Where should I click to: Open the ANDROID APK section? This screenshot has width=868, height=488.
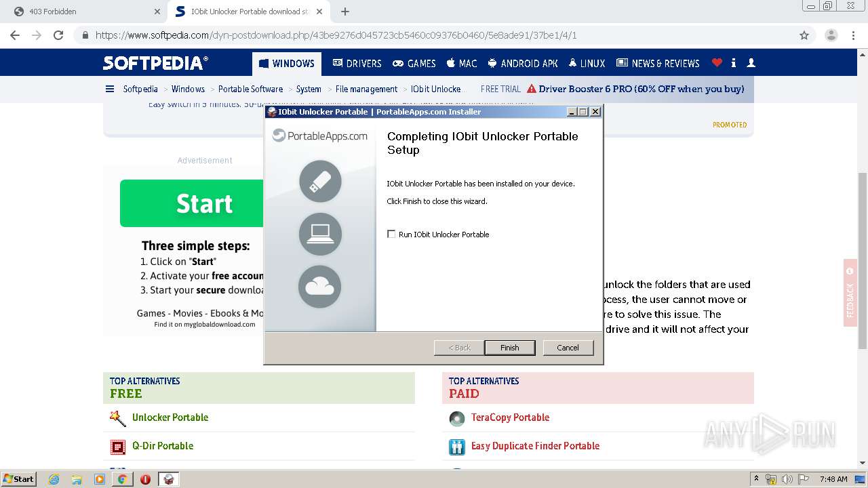pos(522,63)
